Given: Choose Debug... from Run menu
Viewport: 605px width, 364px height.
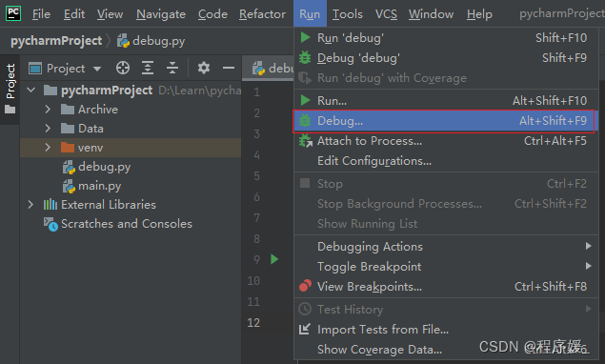Looking at the screenshot, I should 444,121.
